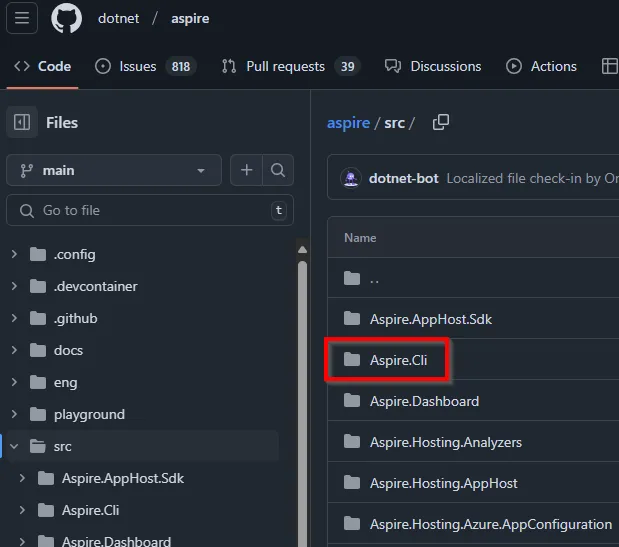Go to the Discussions tab

(433, 66)
